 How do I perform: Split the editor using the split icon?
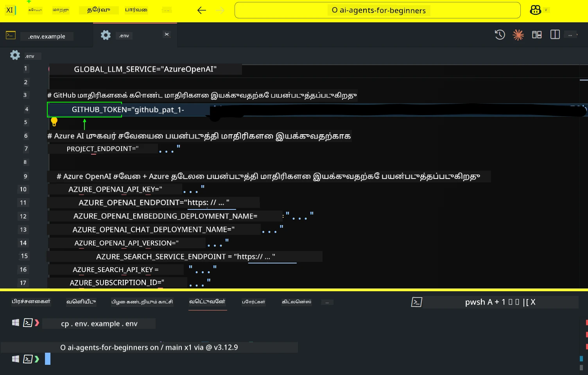pyautogui.click(x=555, y=34)
